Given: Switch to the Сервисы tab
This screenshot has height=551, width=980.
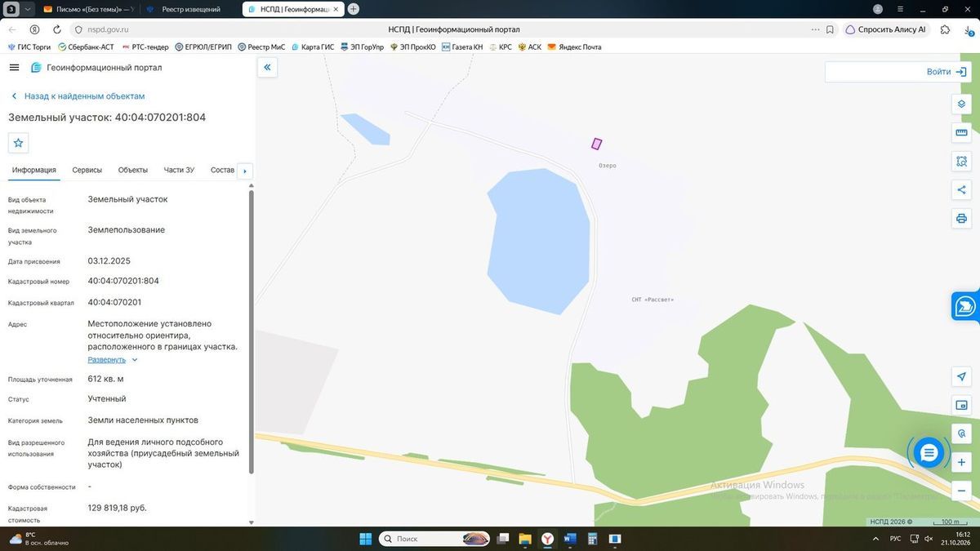Looking at the screenshot, I should pyautogui.click(x=87, y=170).
